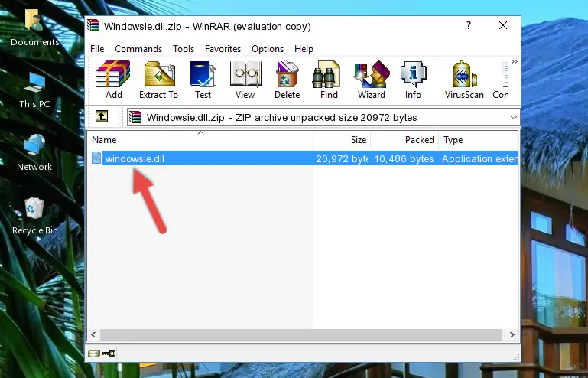Select the Network desktop icon
588x378 pixels.
click(x=34, y=153)
